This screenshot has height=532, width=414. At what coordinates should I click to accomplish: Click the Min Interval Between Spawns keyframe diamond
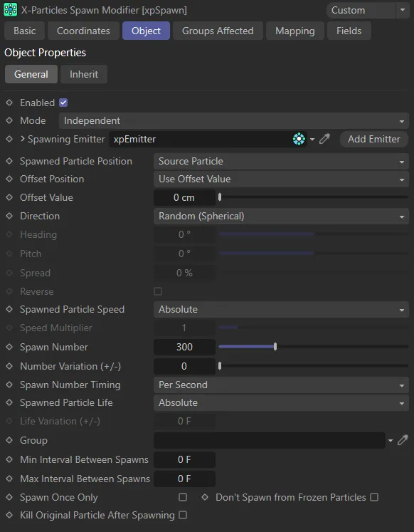tap(9, 459)
